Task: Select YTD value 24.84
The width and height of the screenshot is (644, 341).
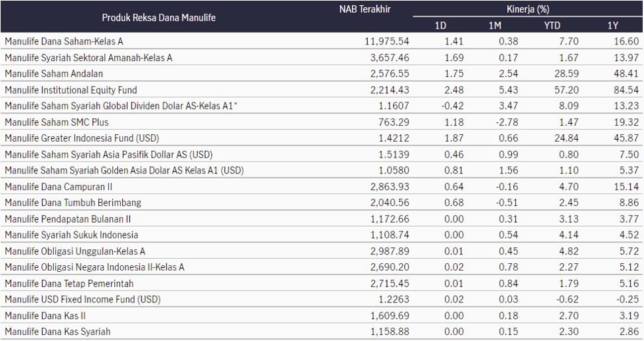Action: [566, 138]
